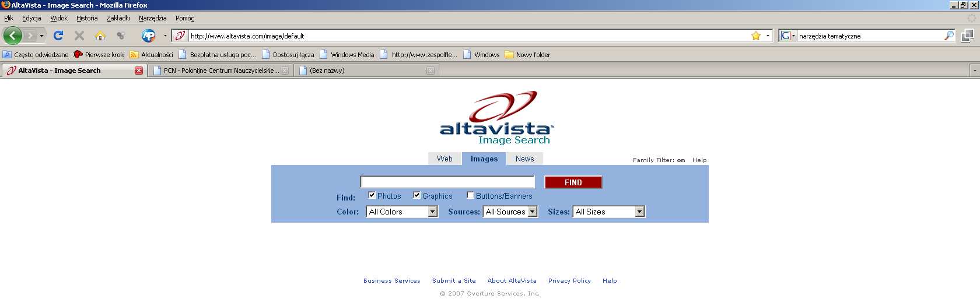The width and height of the screenshot is (980, 306).
Task: Open the About AltaVista link
Action: pos(512,281)
